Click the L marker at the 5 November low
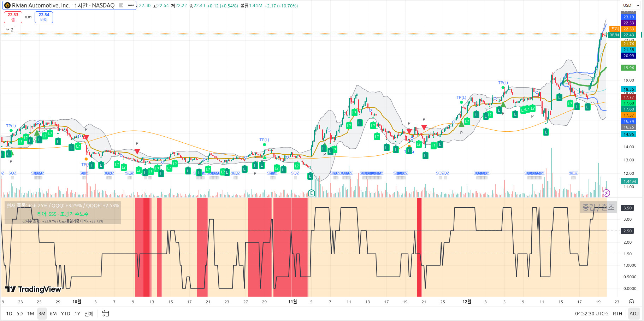 [311, 176]
